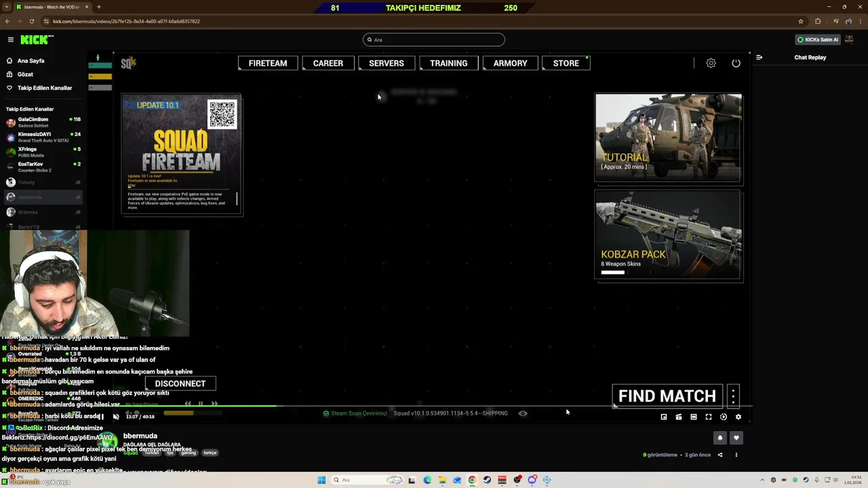Image resolution: width=868 pixels, height=488 pixels.
Task: Open EosTarKov channel
Action: 43,167
